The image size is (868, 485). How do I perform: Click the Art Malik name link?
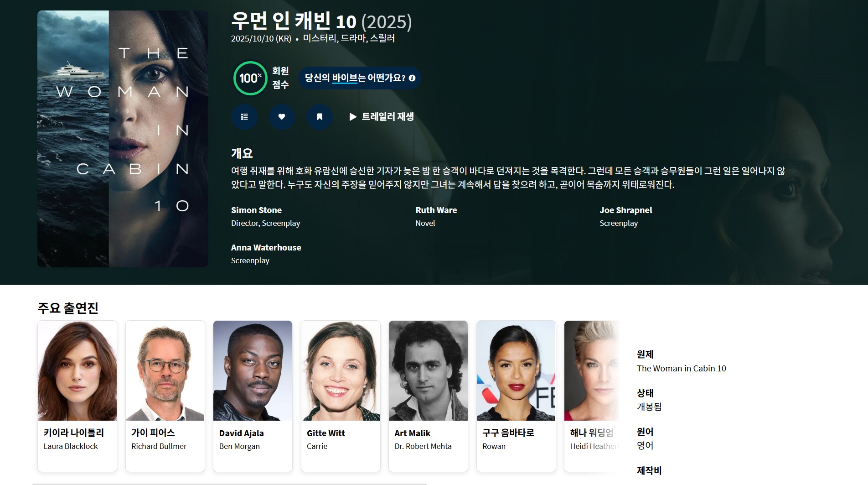tap(412, 433)
